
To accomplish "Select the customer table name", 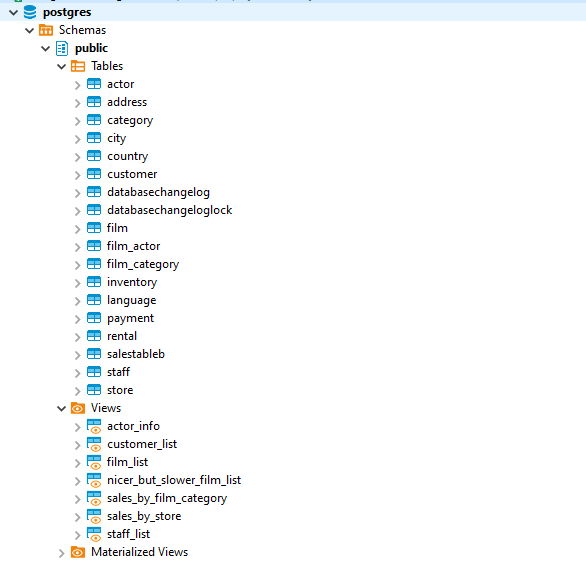I will pos(132,174).
